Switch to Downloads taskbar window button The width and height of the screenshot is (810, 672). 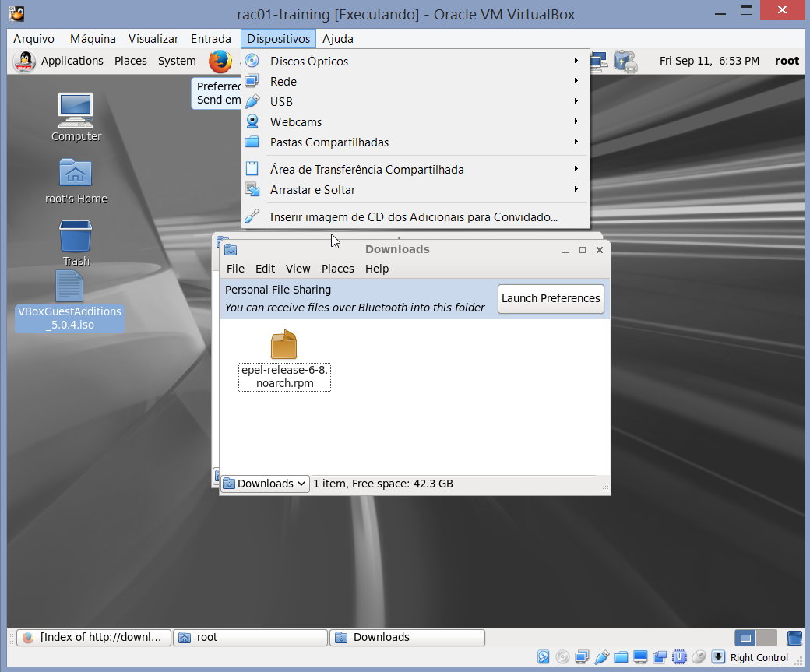pyautogui.click(x=407, y=638)
